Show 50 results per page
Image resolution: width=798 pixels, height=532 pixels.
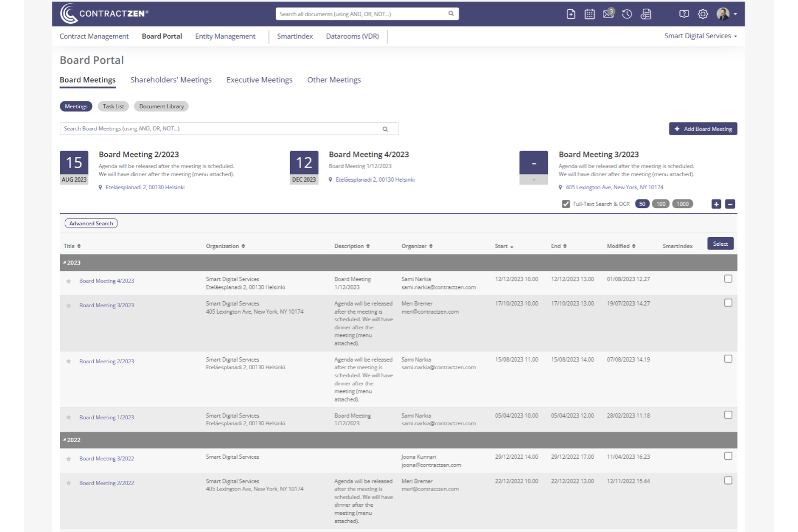[x=642, y=204]
